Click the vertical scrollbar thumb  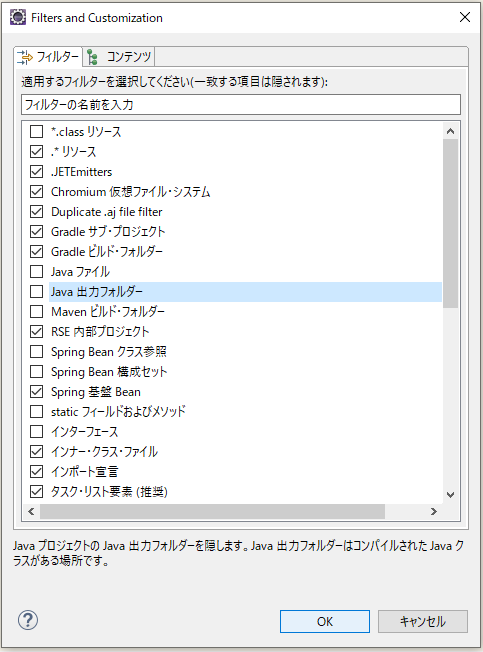click(451, 223)
